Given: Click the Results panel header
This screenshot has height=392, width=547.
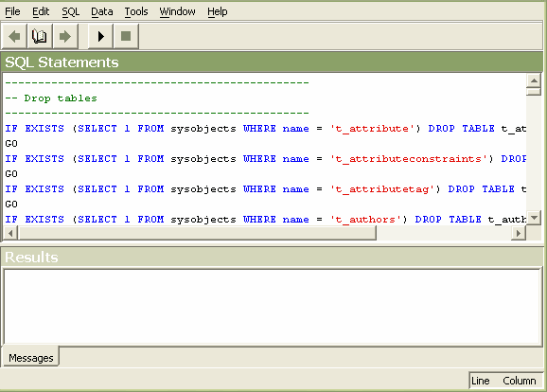Looking at the screenshot, I should [273, 258].
